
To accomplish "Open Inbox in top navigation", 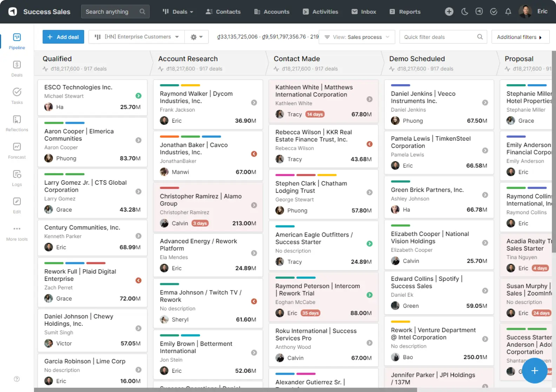I will 364,12.
